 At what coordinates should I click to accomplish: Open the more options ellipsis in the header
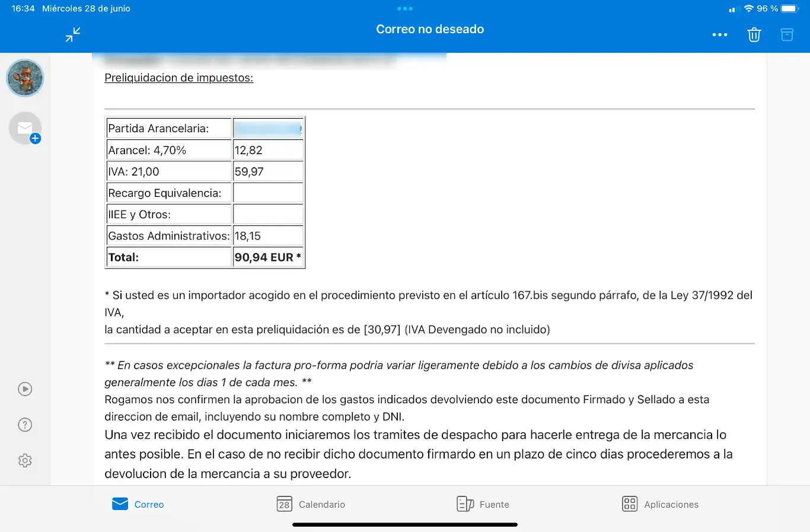point(719,35)
